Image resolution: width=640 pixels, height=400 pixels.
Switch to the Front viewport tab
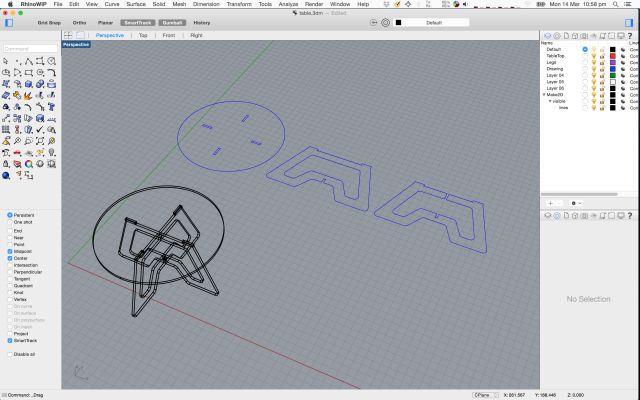click(x=169, y=36)
